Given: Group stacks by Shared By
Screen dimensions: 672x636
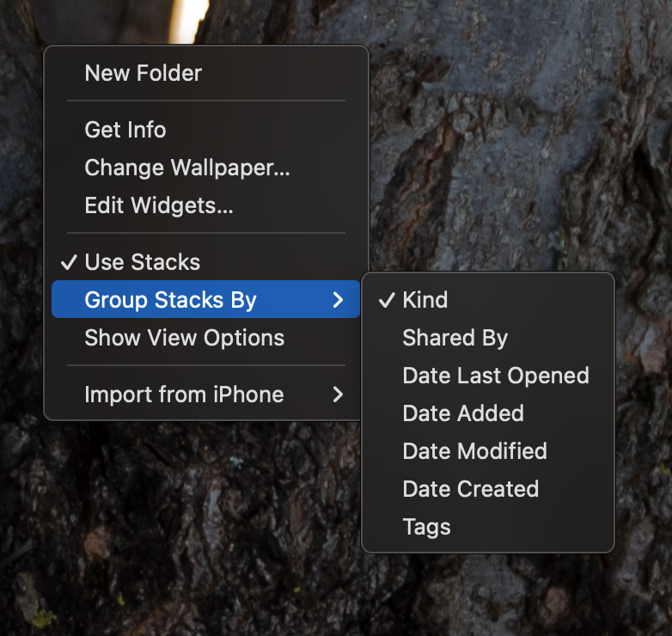Looking at the screenshot, I should [488, 337].
